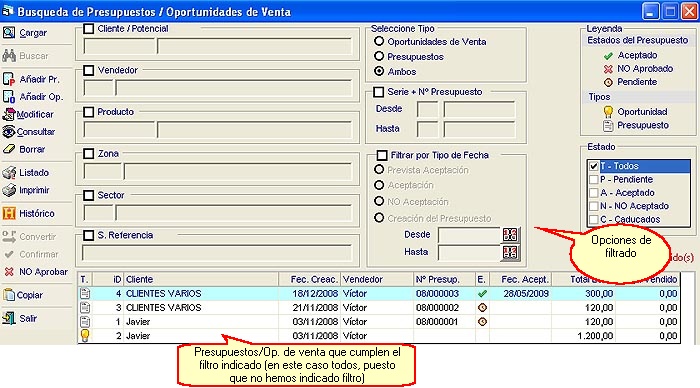Check Serie + Nº Presupuesto checkbox
The image size is (700, 388).
coord(378,92)
